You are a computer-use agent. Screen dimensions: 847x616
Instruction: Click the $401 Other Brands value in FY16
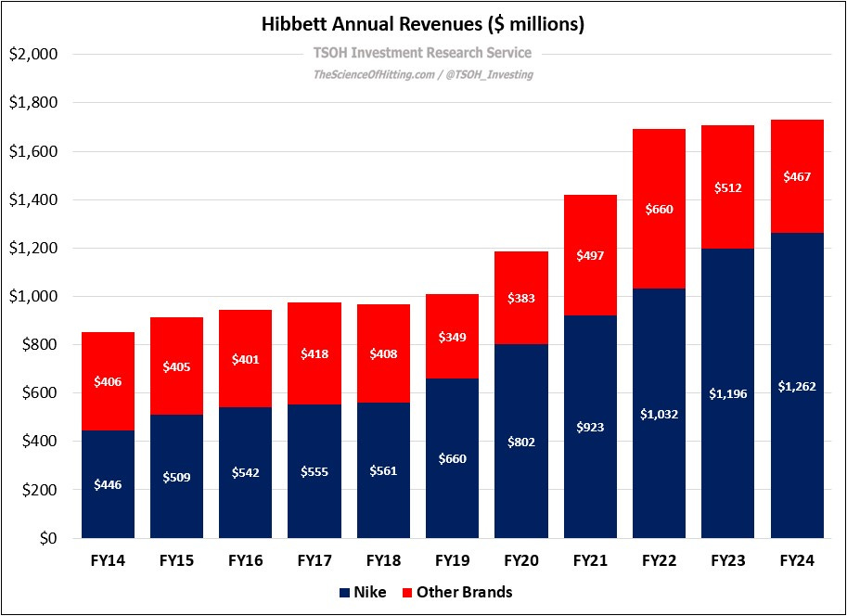(245, 359)
